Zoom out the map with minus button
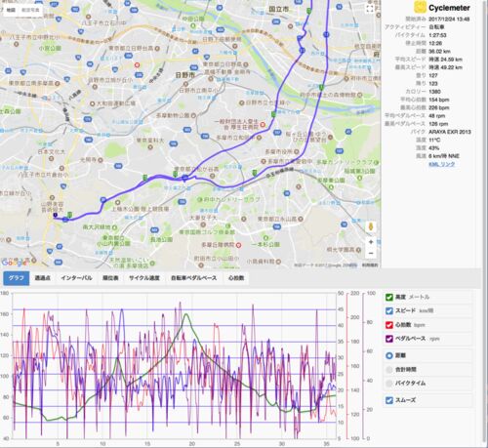 pyautogui.click(x=371, y=253)
